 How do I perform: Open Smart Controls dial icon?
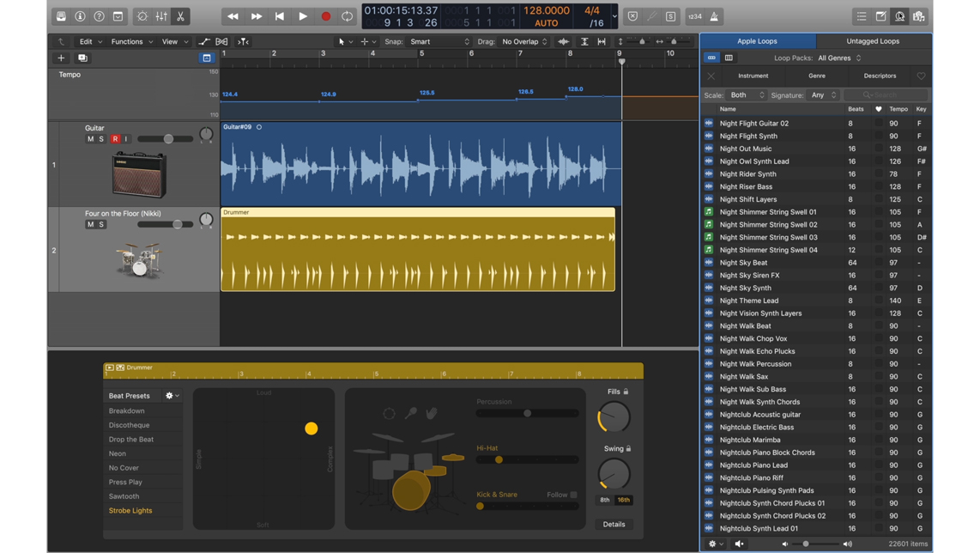142,17
